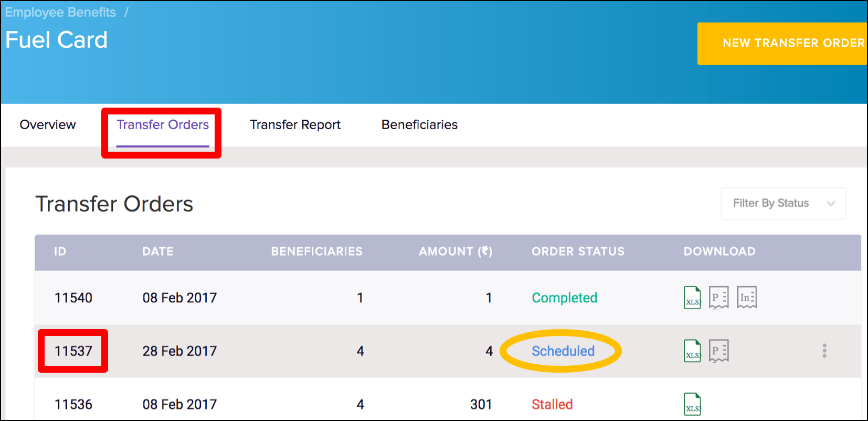Select the Beneficiaries tab
The width and height of the screenshot is (868, 421).
(419, 125)
